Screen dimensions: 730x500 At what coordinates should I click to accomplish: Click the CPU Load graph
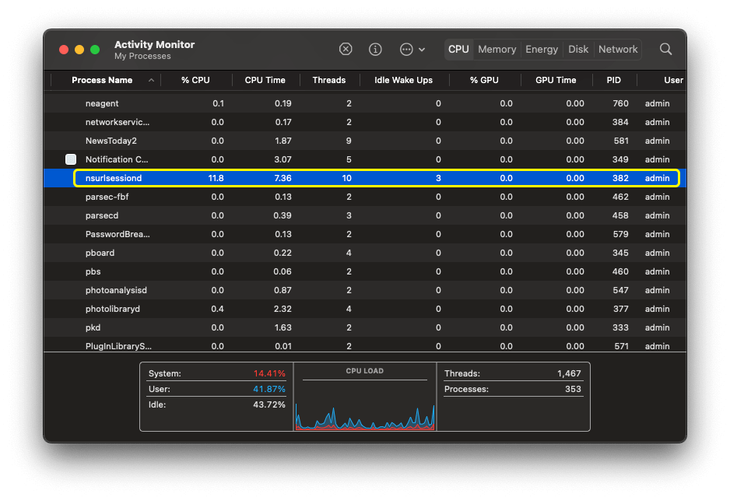pyautogui.click(x=365, y=403)
